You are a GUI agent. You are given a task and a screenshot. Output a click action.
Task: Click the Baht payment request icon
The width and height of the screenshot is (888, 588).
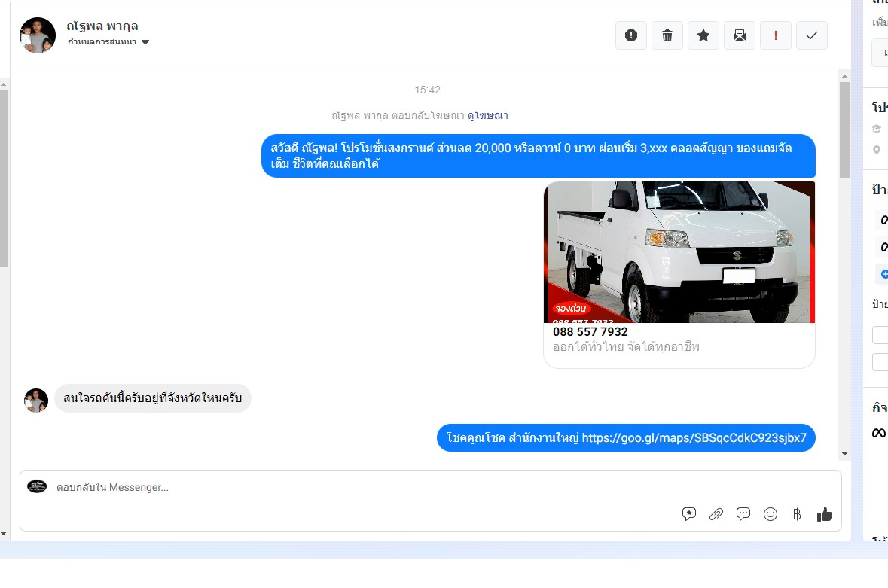click(x=797, y=514)
